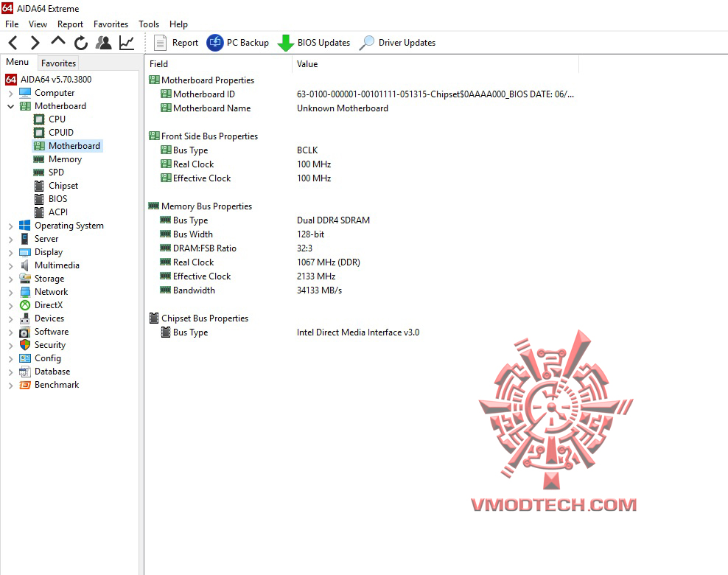Expand the Operating System node
Viewport: 728px width, 575px height.
(10, 226)
